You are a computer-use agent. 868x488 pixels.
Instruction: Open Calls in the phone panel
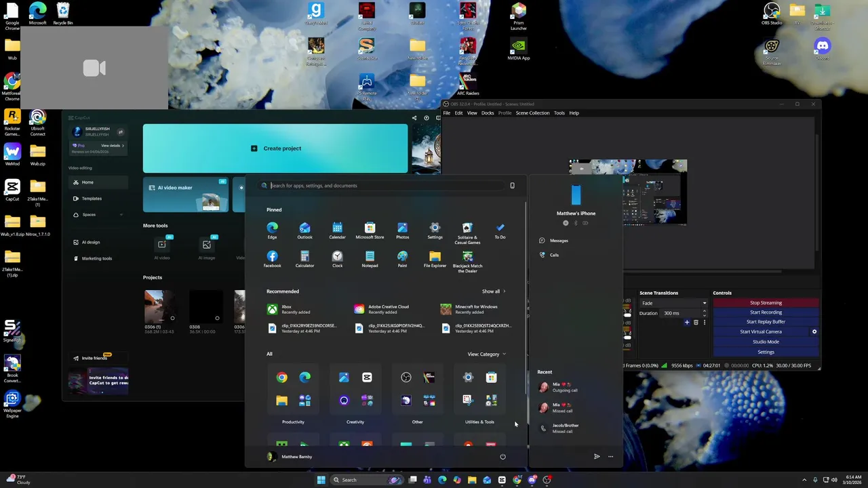point(549,255)
